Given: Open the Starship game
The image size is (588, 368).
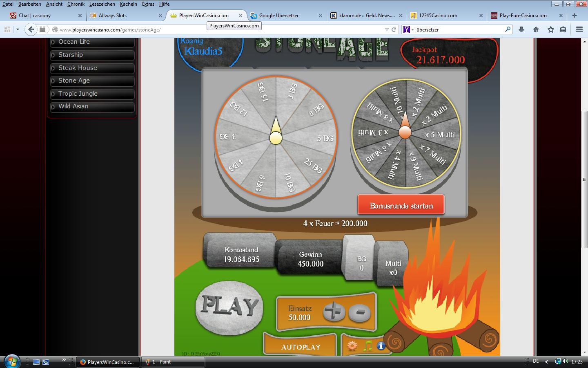Looking at the screenshot, I should point(92,55).
